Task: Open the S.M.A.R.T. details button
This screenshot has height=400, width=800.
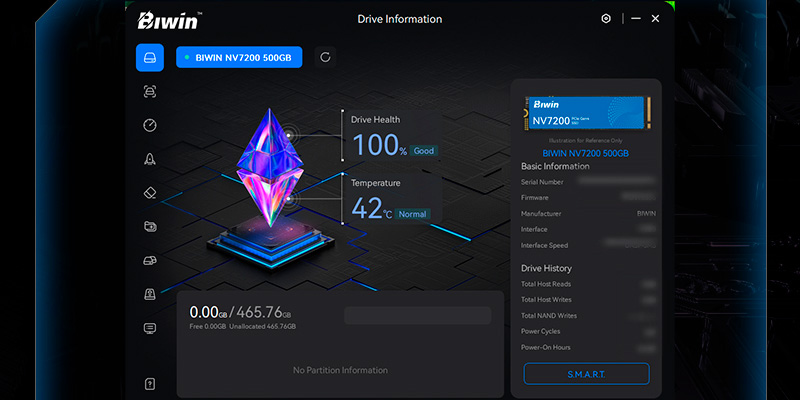Action: tap(586, 374)
